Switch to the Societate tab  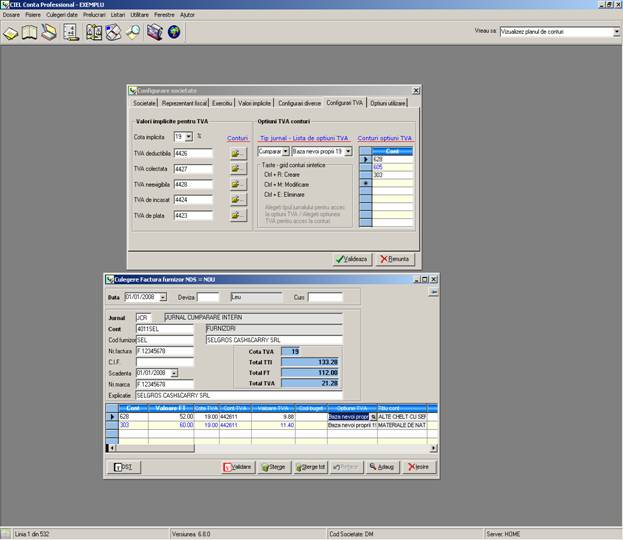[x=144, y=103]
